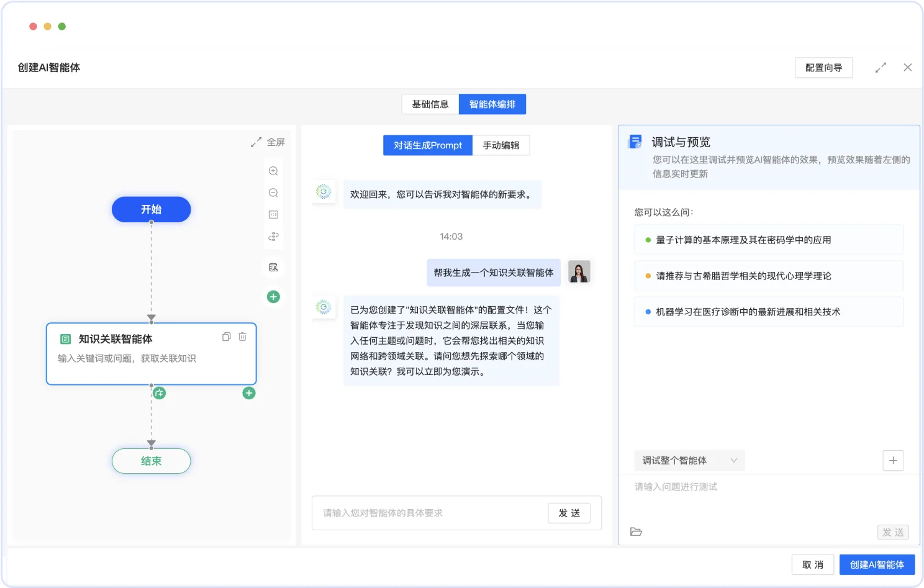This screenshot has height=588, width=924.
Task: Switch to the 基础信息 tab
Action: click(x=430, y=104)
